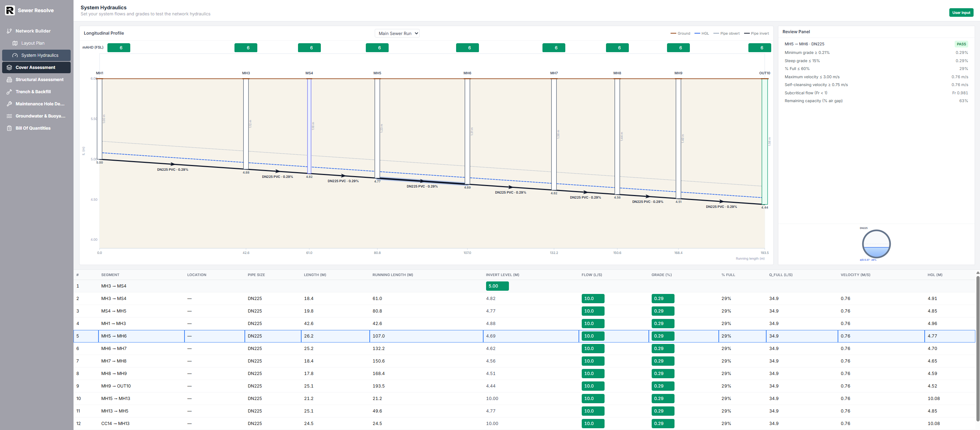Click the Sewer Resolve logo icon
Screen dimensions: 980x430
(x=10, y=10)
